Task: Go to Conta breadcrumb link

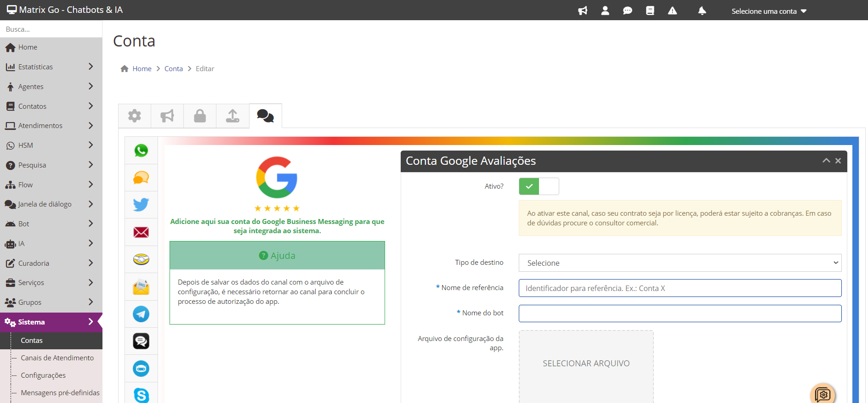Action: 173,69
